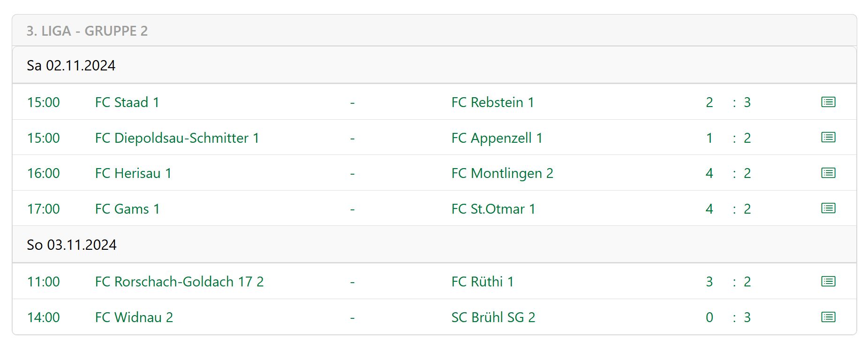Open FC Rebstein 1 team page
This screenshot has width=868, height=347.
pos(492,102)
